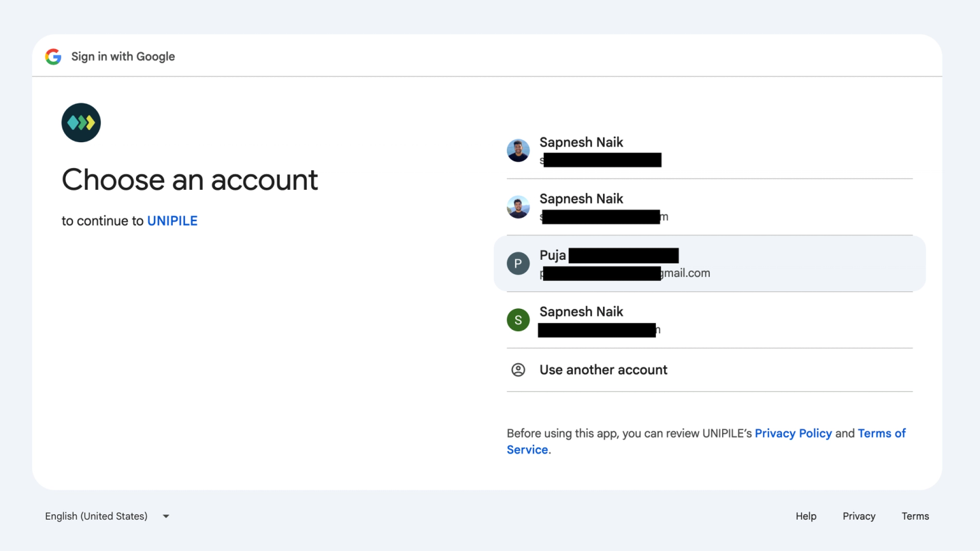The height and width of the screenshot is (551, 980).
Task: Click the Puja account name text
Action: [553, 255]
